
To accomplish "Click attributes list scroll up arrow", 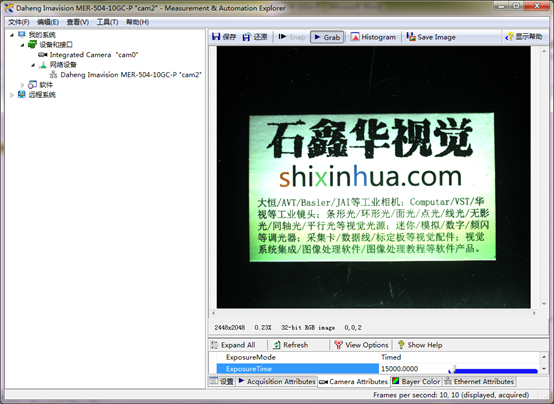I will 544,357.
